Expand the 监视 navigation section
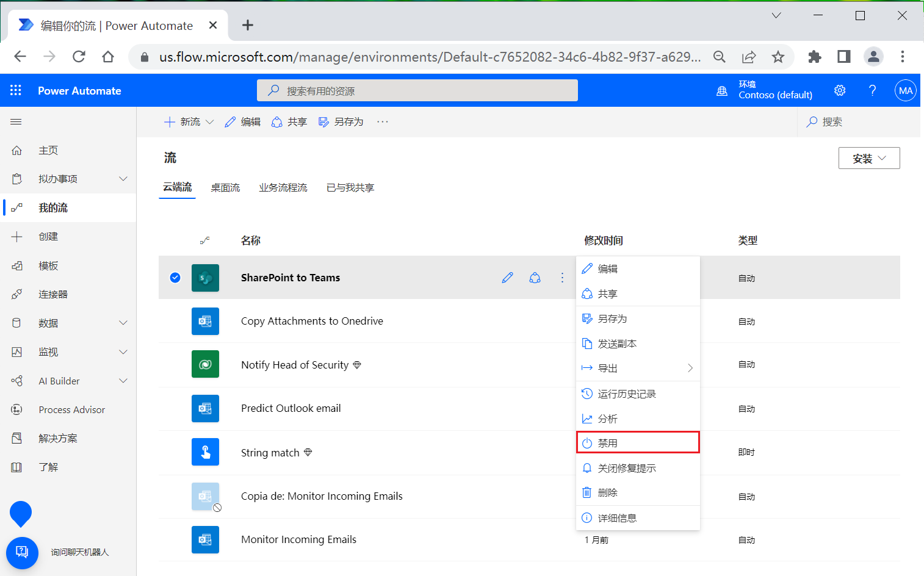This screenshot has width=924, height=576. coord(123,352)
